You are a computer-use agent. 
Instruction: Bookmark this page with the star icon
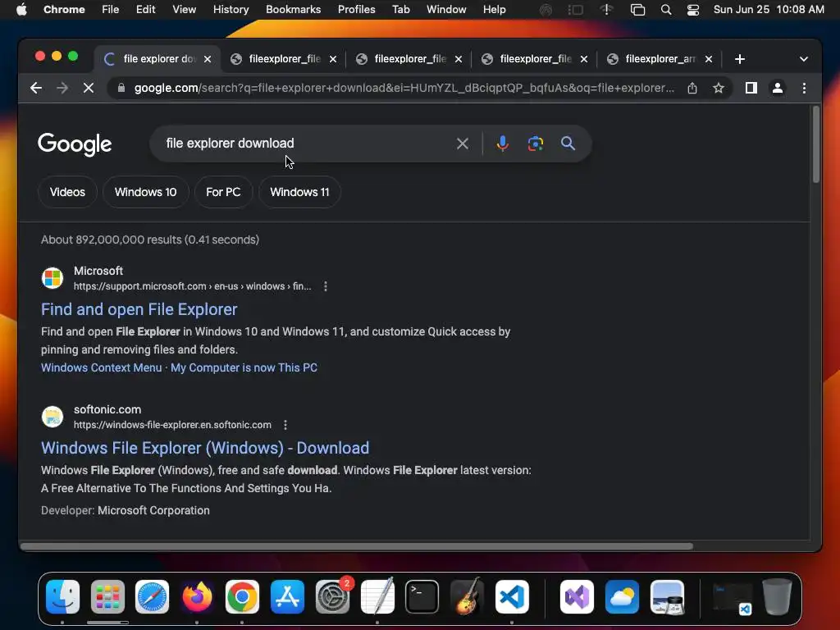tap(719, 88)
